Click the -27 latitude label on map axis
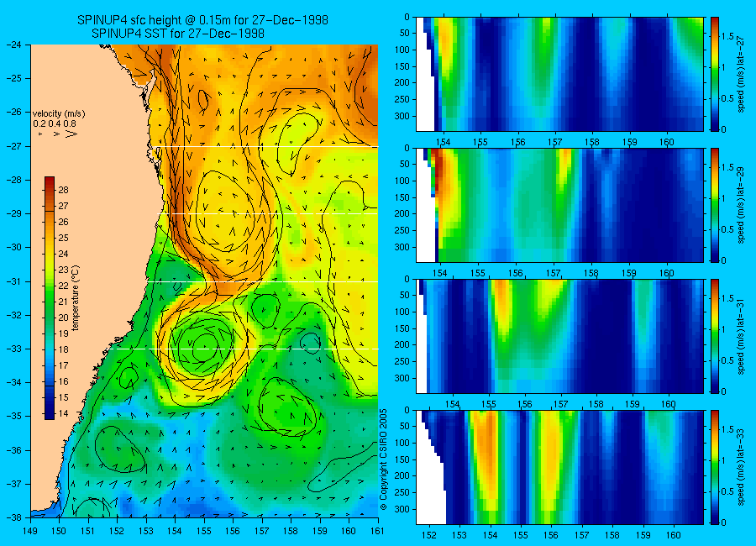 click(x=14, y=146)
